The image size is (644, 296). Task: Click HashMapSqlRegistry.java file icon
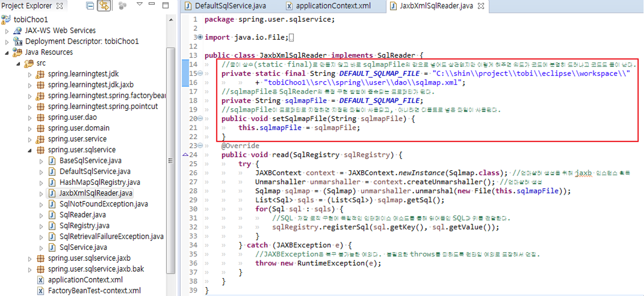[x=52, y=182]
